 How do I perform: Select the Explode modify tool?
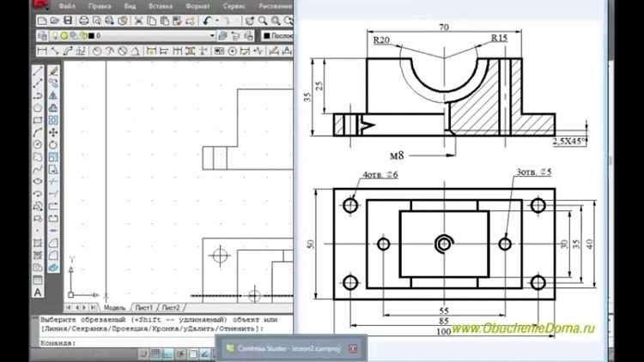(x=53, y=268)
